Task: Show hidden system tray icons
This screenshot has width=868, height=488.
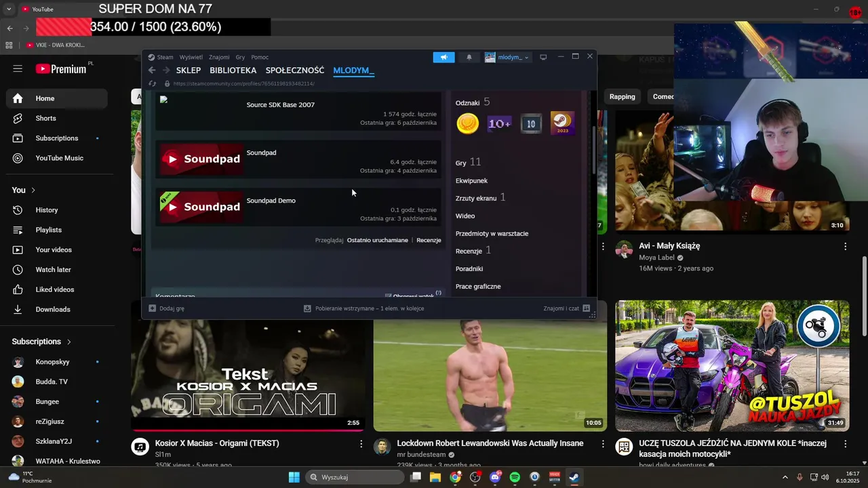Action: coord(785,477)
